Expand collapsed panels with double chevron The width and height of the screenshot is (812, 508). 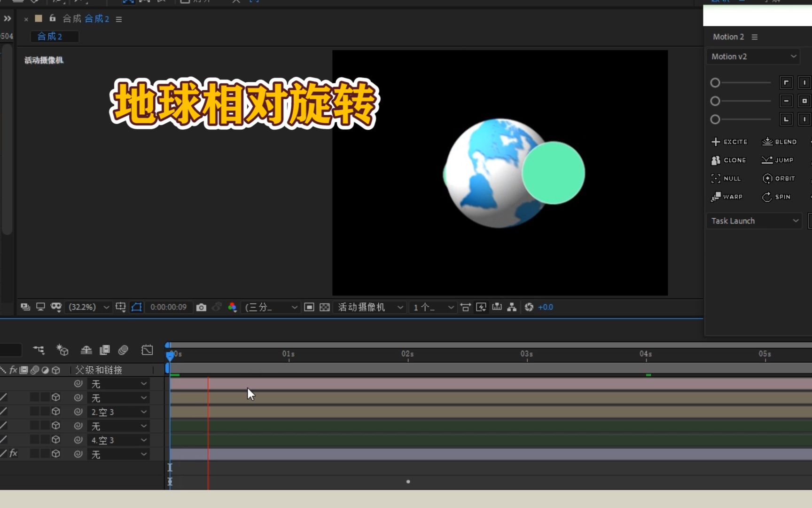click(7, 19)
